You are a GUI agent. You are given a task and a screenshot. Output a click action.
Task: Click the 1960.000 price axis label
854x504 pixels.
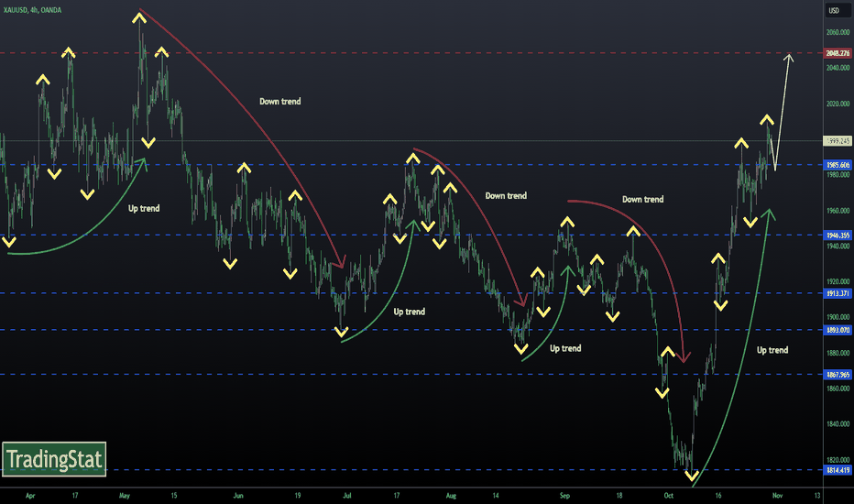(838, 211)
